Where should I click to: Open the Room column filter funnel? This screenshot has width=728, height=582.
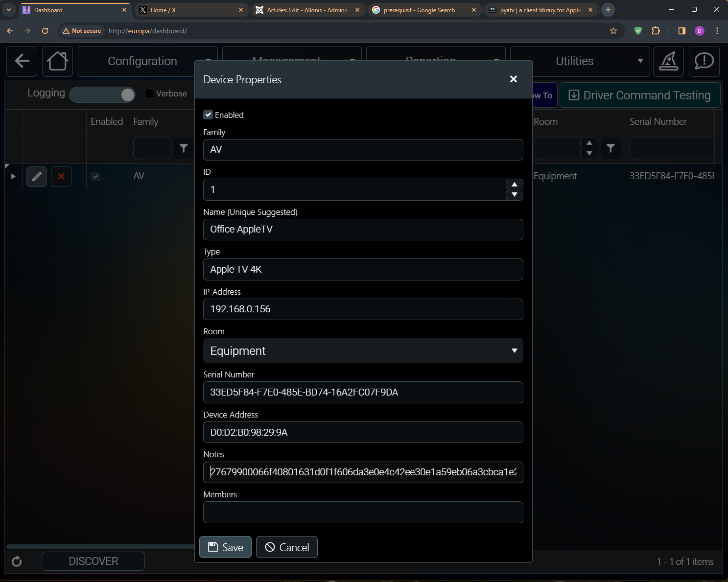click(611, 148)
